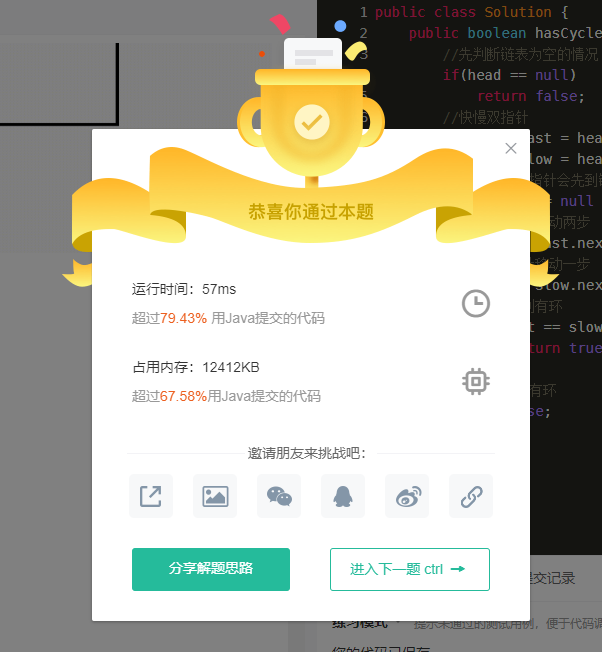Click the memory chip icon

tap(476, 381)
